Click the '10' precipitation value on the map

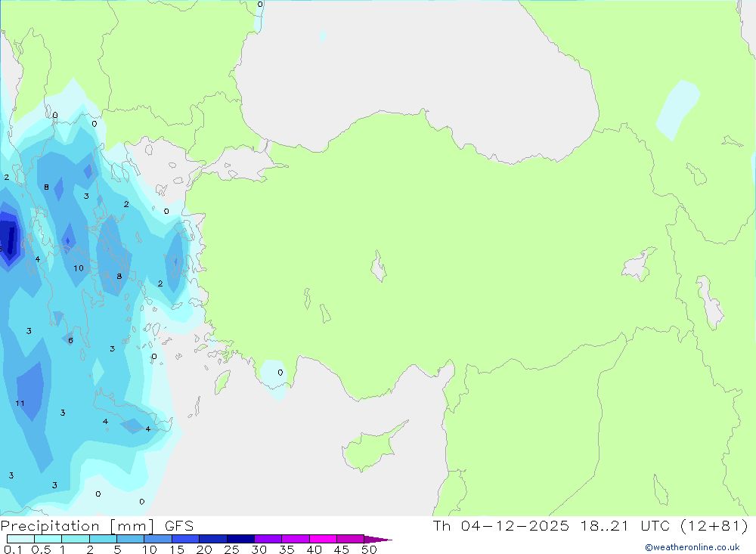coord(79,268)
